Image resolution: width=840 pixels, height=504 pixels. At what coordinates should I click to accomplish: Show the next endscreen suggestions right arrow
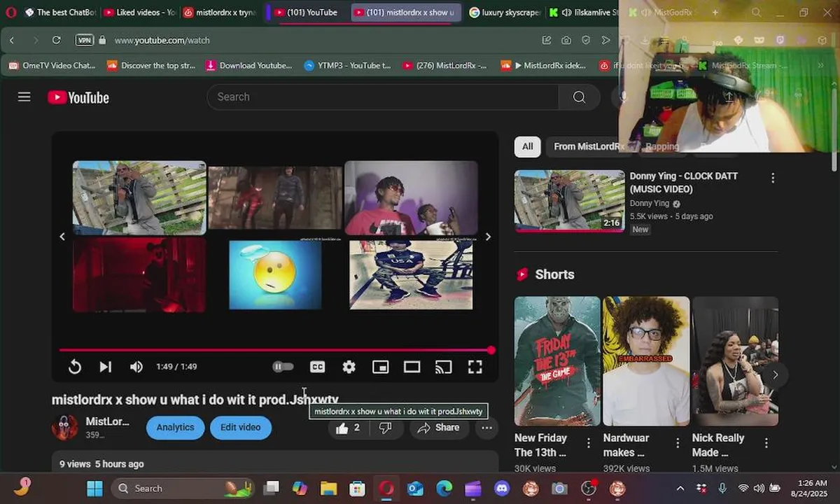[x=488, y=237]
